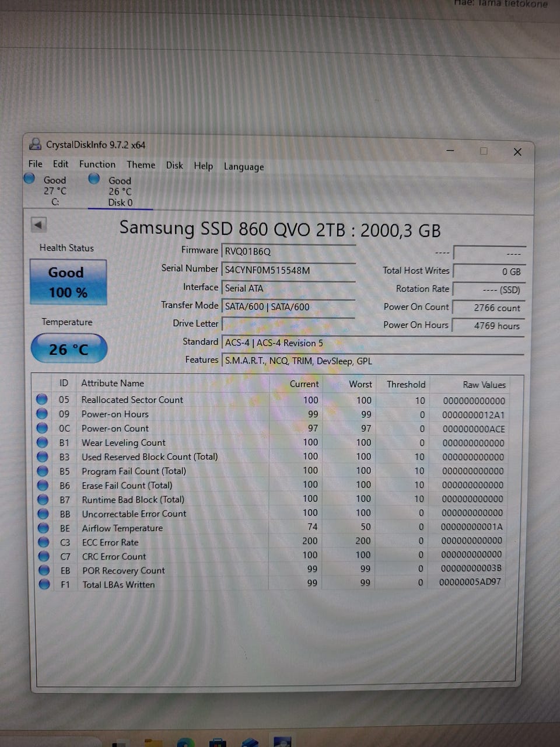Open the Theme menu

141,165
